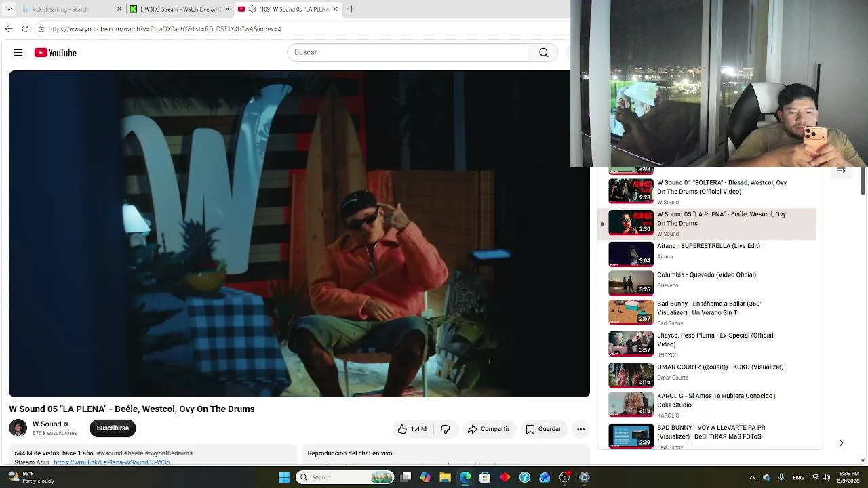Screen dimensions: 868x488
Task: Select the now-playing LA PLENA playlist title
Action: (x=722, y=218)
